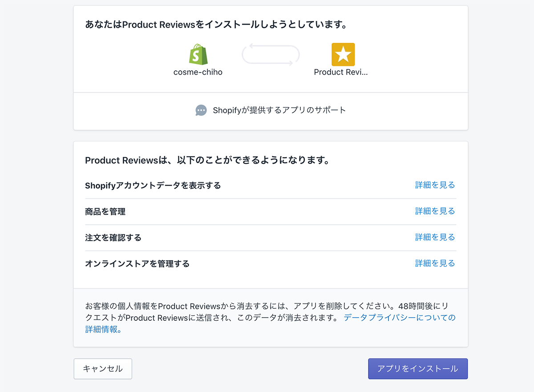Click the Shopifyアカウントデータを表示する permission label
The height and width of the screenshot is (392, 534).
click(x=153, y=186)
